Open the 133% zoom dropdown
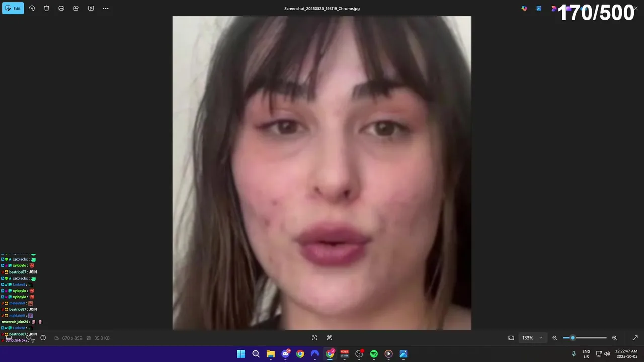 coord(532,338)
